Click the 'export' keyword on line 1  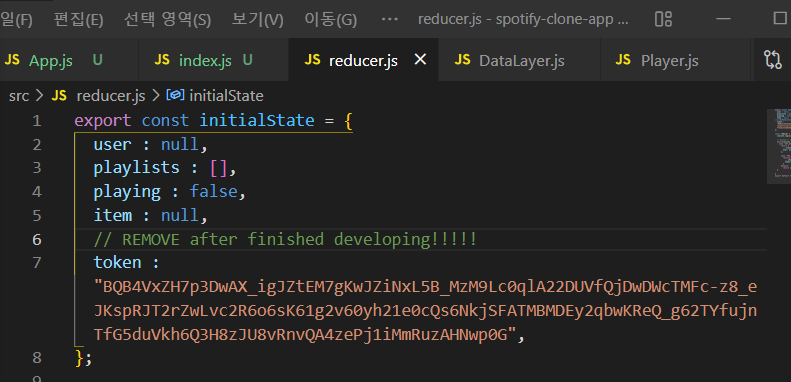[103, 121]
